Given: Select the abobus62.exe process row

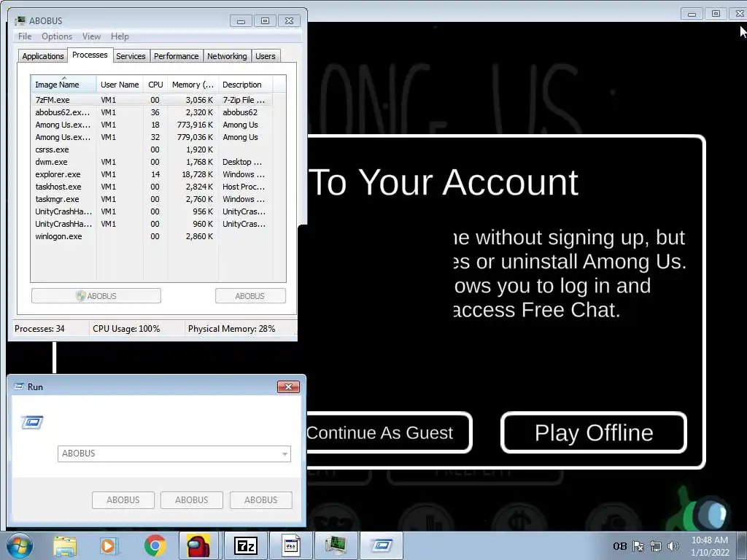Looking at the screenshot, I should [152, 112].
